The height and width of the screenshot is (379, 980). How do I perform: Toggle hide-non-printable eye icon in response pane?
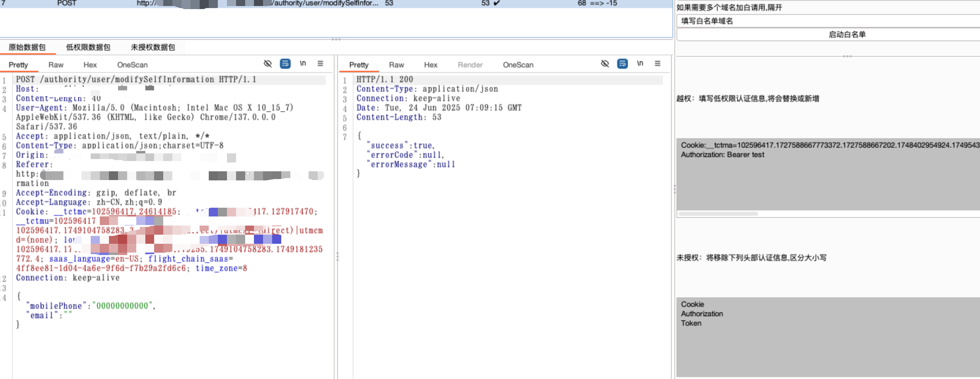tap(605, 63)
